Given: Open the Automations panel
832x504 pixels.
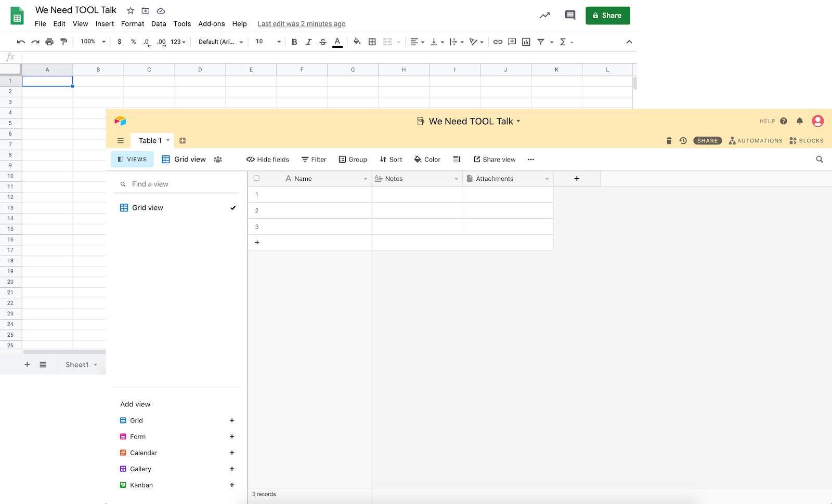Looking at the screenshot, I should click(755, 140).
